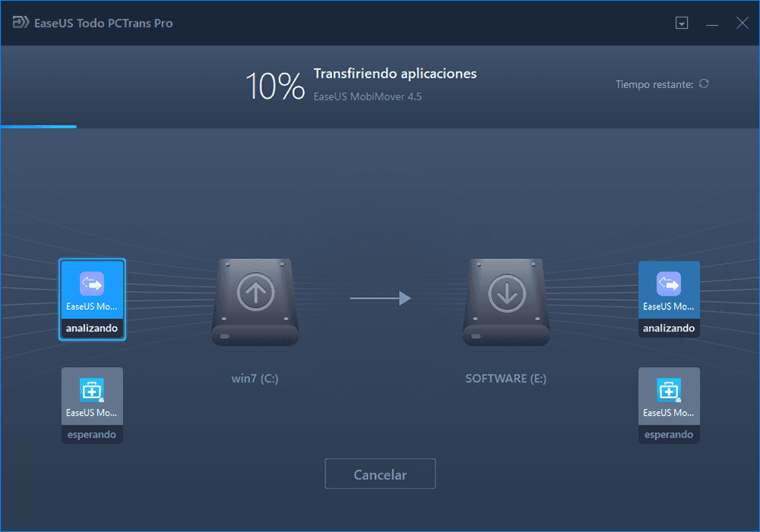Select the source app icon marked analizando
Image resolution: width=760 pixels, height=532 pixels.
tap(92, 283)
